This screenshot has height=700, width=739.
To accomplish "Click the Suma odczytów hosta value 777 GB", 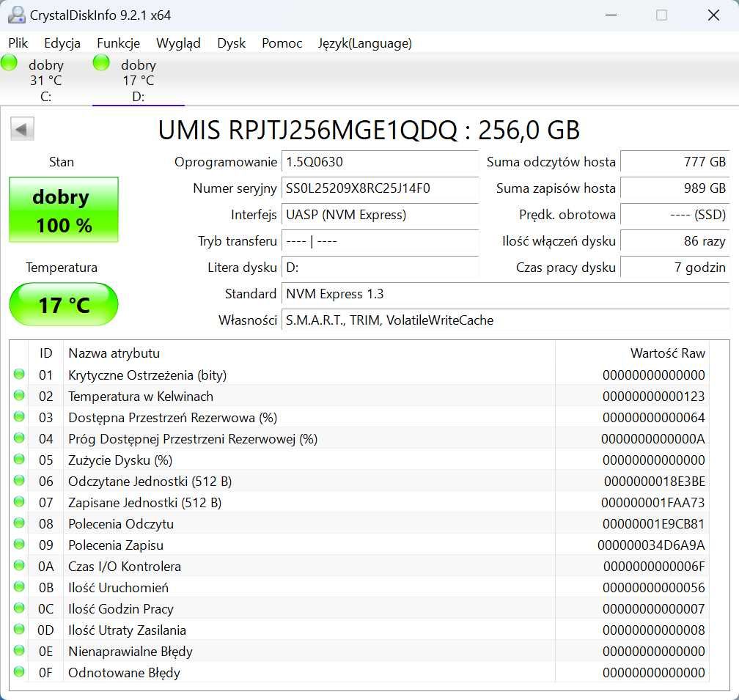I will [675, 162].
